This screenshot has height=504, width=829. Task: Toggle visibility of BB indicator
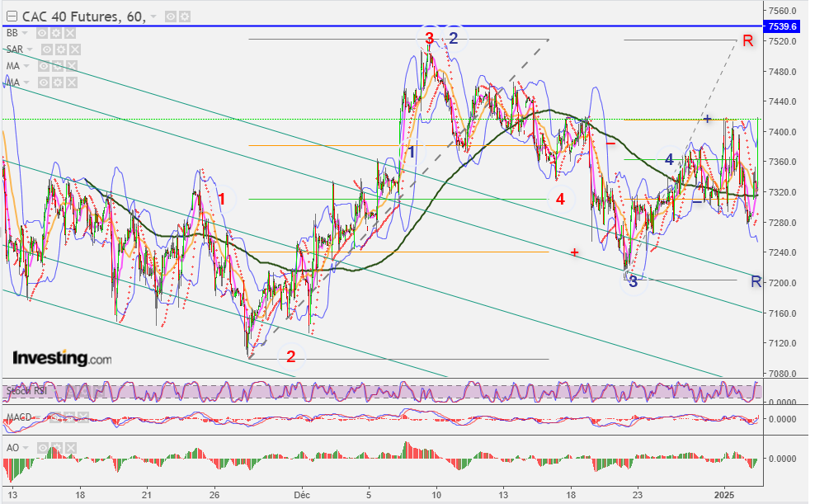(41, 33)
